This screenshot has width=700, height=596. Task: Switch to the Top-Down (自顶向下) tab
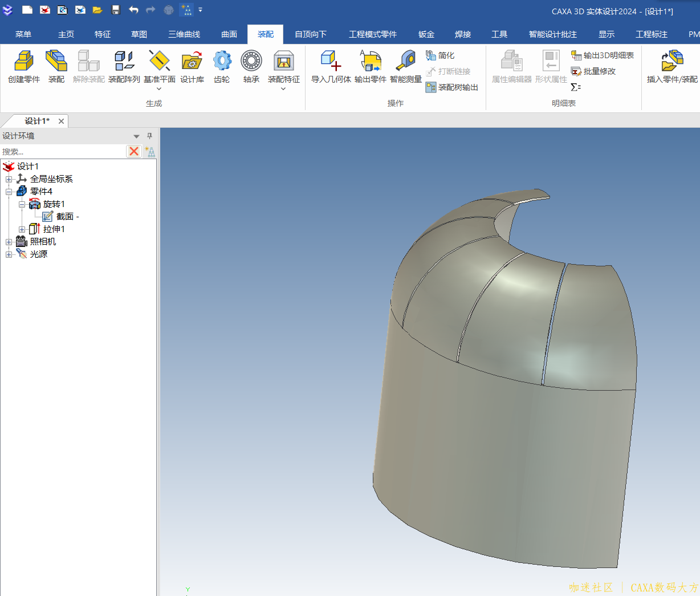pos(311,34)
